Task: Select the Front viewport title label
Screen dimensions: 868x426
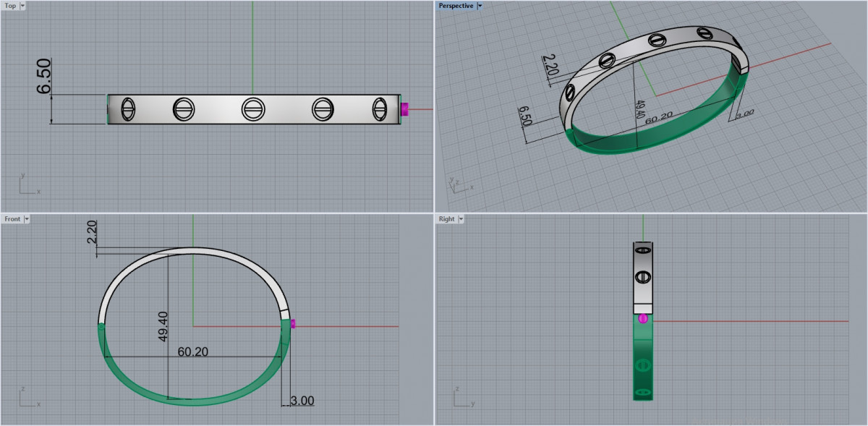Action: [x=12, y=218]
